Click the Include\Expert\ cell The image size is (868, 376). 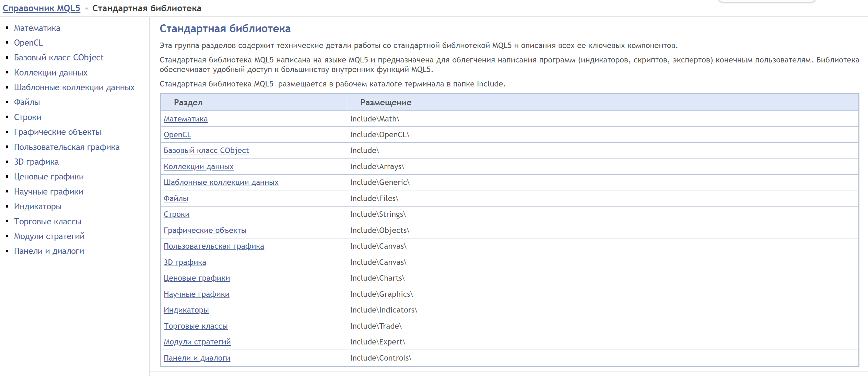pyautogui.click(x=603, y=342)
